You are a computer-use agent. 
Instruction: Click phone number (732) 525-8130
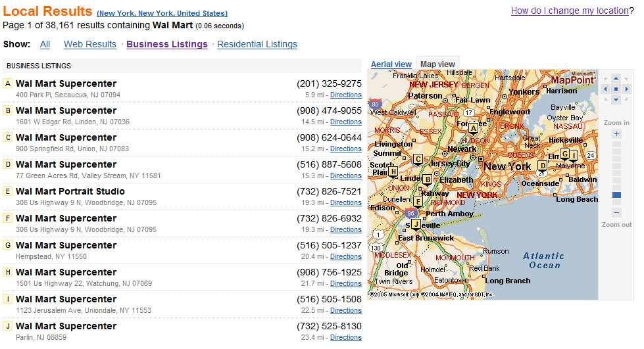[329, 327]
